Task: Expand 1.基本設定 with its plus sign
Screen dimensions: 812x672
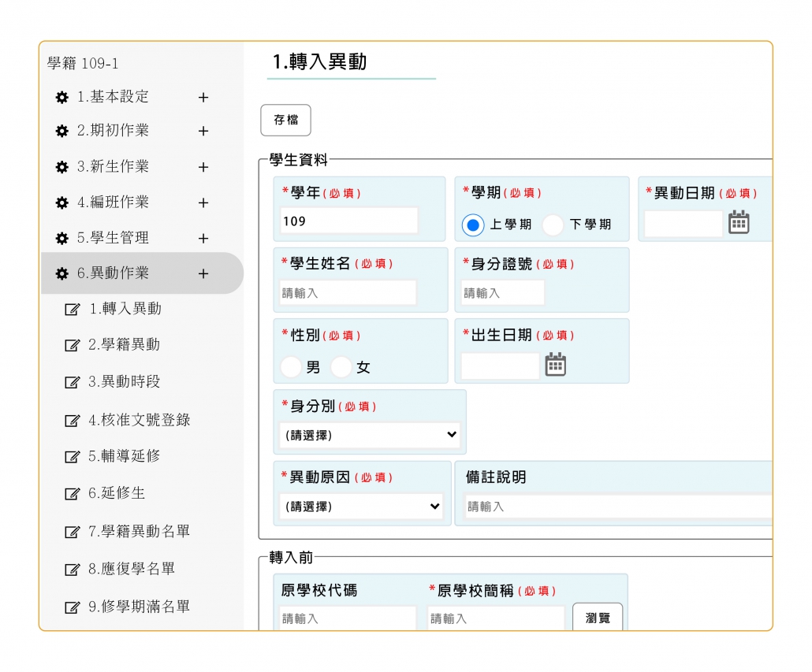Action: click(203, 98)
